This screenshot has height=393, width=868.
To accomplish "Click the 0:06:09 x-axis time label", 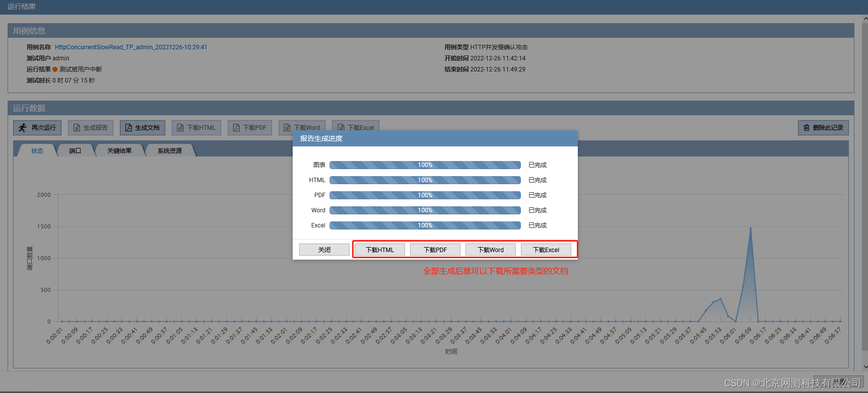I will coord(743,336).
